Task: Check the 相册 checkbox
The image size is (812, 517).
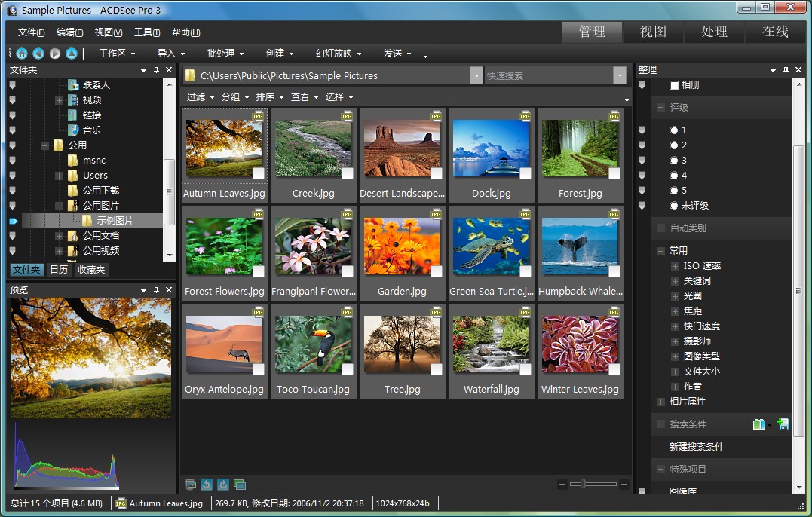Action: tap(674, 85)
